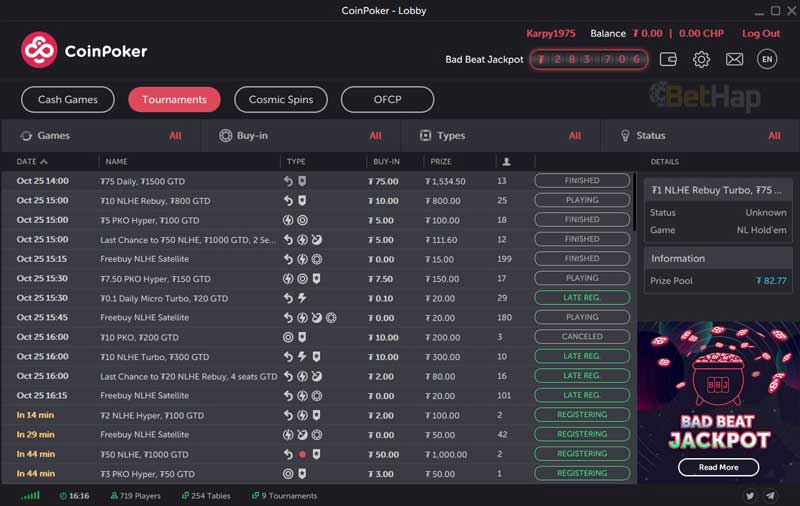Click the 254 Tables status entry

[x=206, y=496]
